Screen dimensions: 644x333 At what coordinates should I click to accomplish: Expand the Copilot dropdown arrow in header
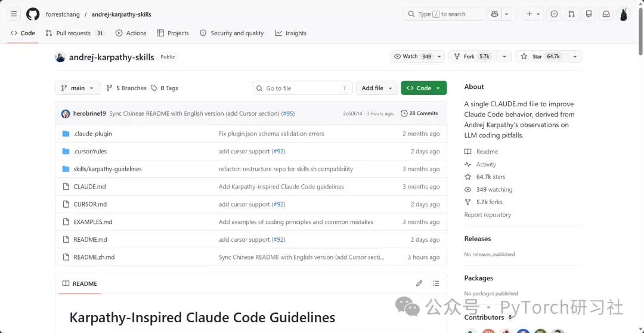tap(506, 14)
